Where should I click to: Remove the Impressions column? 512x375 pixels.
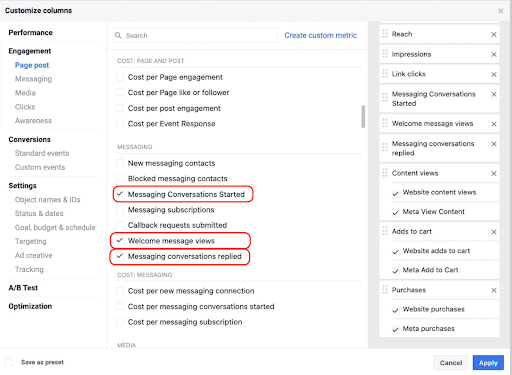click(494, 54)
